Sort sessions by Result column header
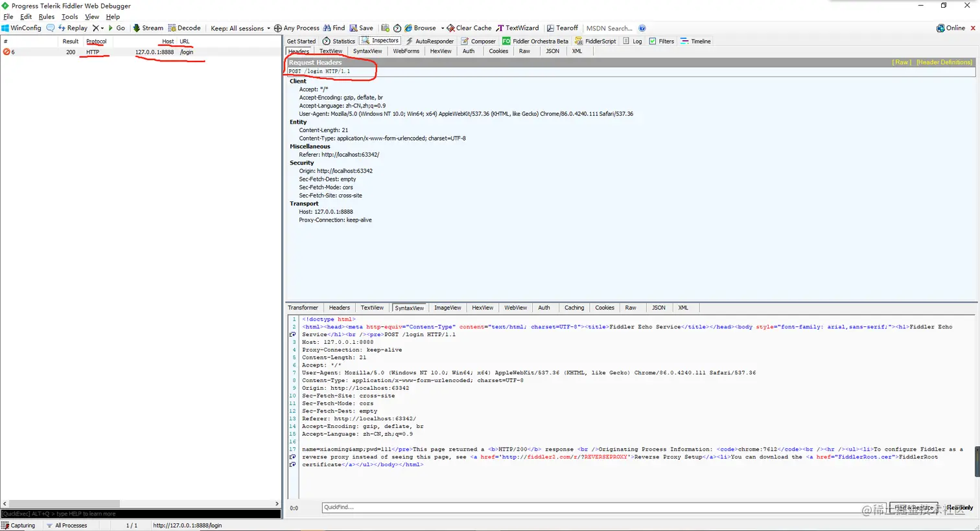 pyautogui.click(x=70, y=41)
